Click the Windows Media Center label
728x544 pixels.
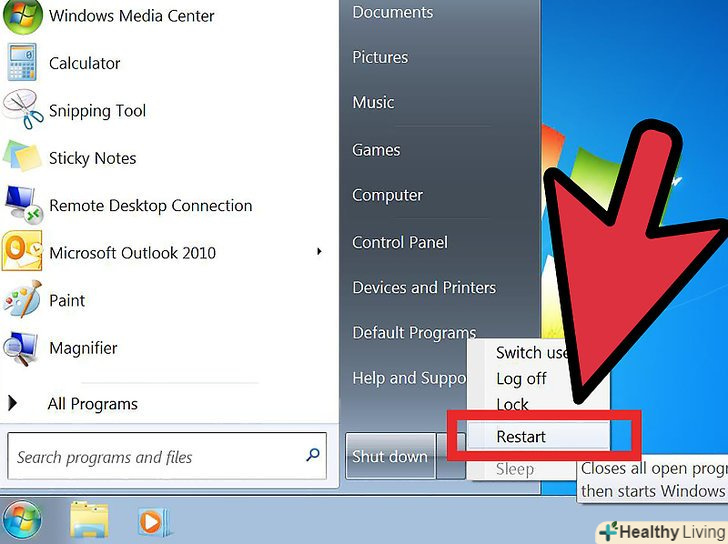pos(131,16)
